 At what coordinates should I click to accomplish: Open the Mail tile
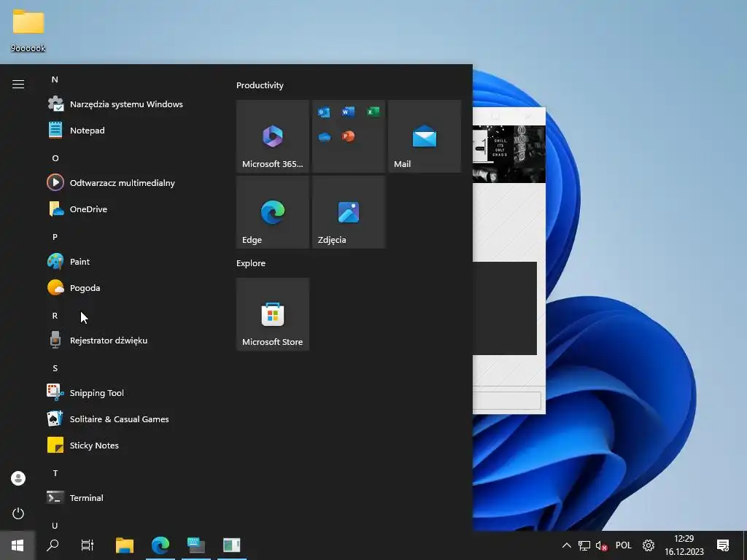pos(425,136)
